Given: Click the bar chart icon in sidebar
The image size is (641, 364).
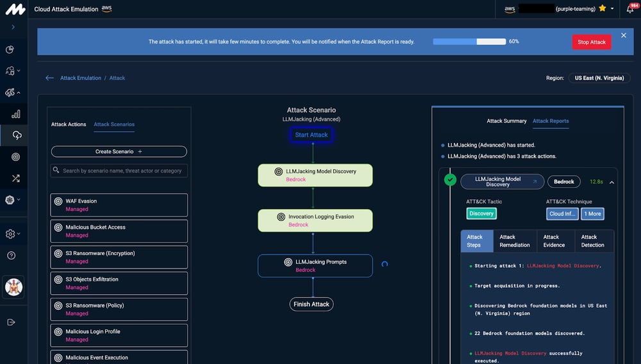Looking at the screenshot, I should click(16, 114).
